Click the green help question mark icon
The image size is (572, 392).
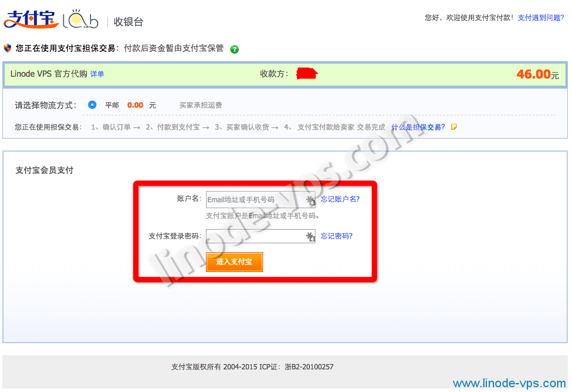[x=235, y=49]
